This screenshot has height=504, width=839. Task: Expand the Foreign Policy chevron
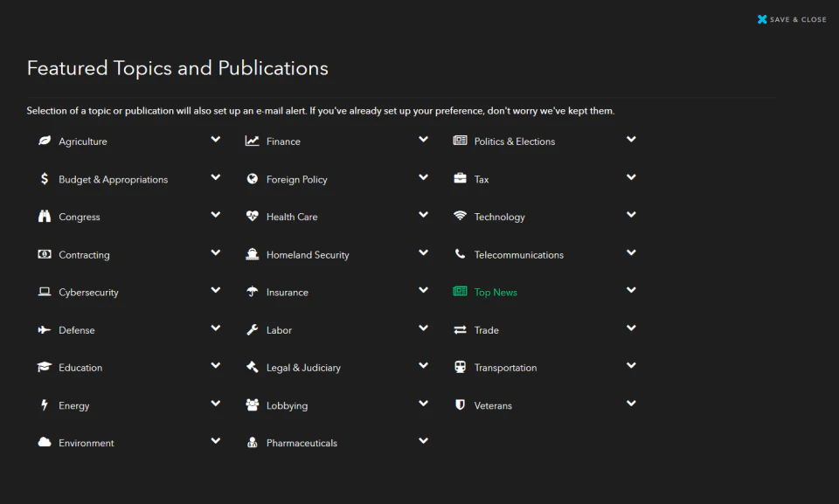423,177
